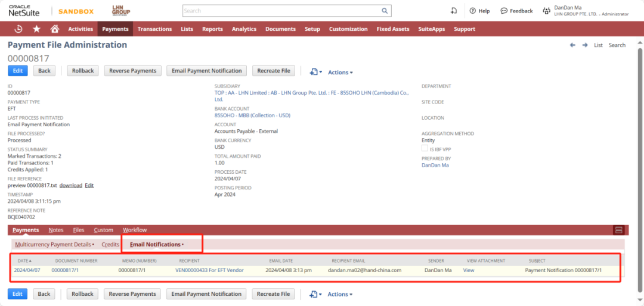Open the Payments menu
Image resolution: width=644 pixels, height=306 pixels.
tap(116, 29)
